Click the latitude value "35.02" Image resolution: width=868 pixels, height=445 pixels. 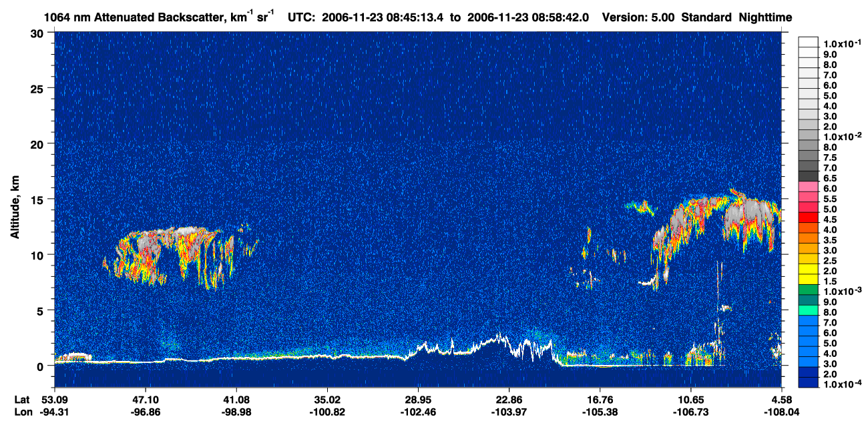pyautogui.click(x=327, y=400)
